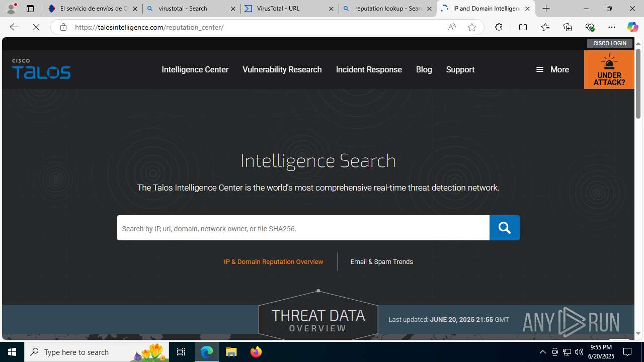Image resolution: width=644 pixels, height=362 pixels.
Task: Open the tab actions menu icon
Action: pos(30,9)
